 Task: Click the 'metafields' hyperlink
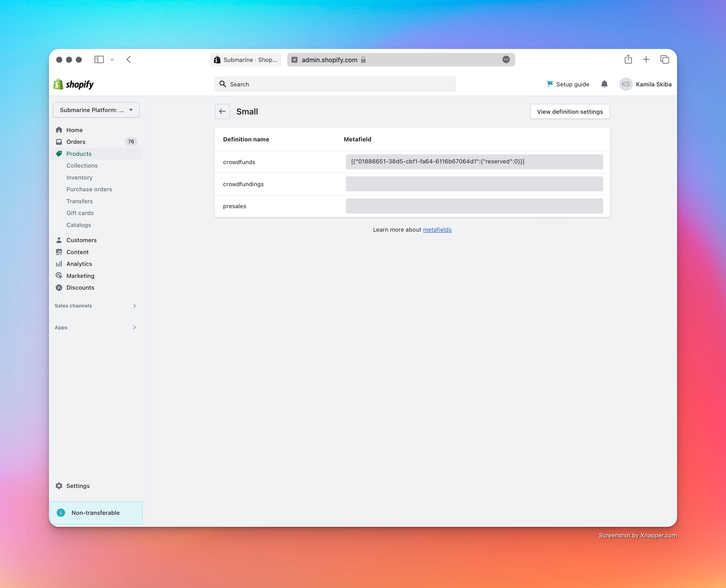click(x=437, y=229)
